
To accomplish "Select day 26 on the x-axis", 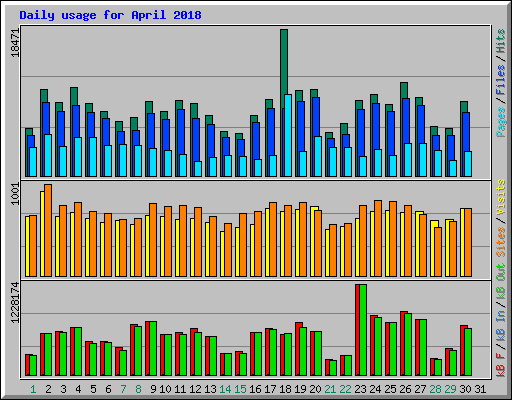I will pyautogui.click(x=405, y=389).
